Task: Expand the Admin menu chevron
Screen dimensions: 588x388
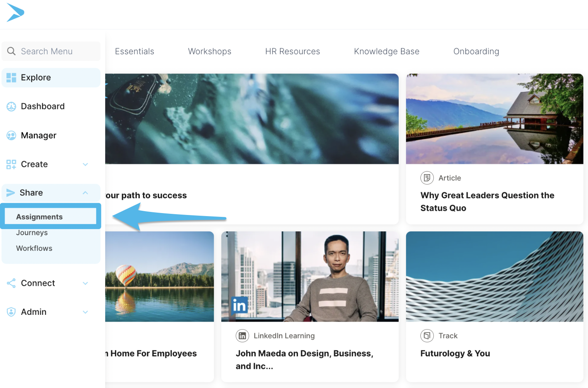Action: pyautogui.click(x=85, y=312)
